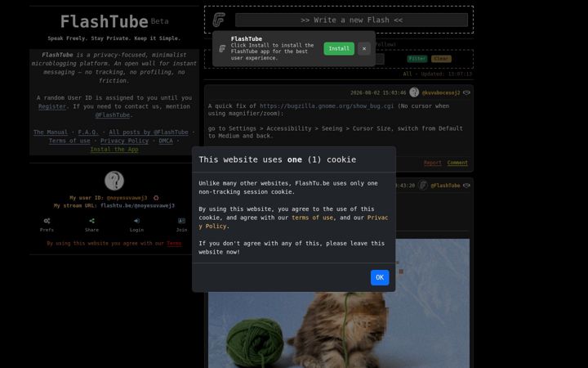Open the Register link
588x368 pixels.
click(x=52, y=106)
